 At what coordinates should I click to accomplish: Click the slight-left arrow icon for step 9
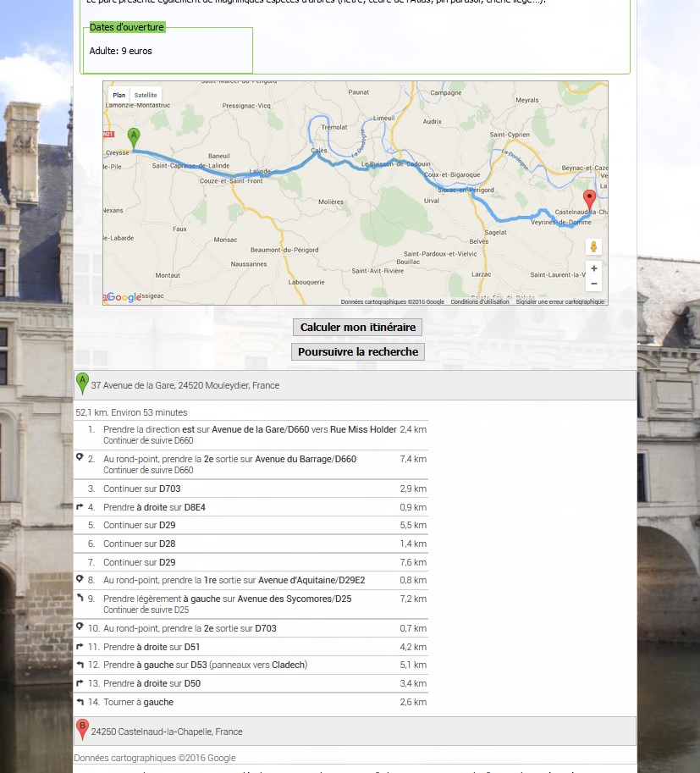tap(80, 598)
